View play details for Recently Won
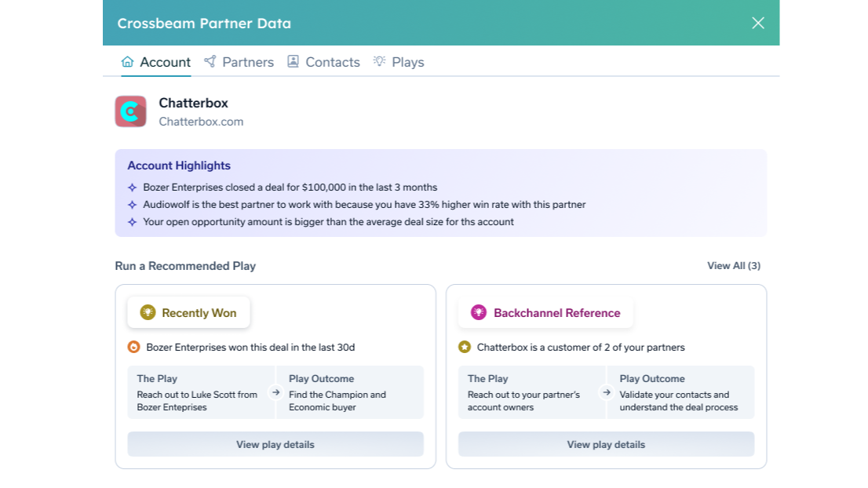Viewport: 868px width, 488px height. (x=275, y=444)
